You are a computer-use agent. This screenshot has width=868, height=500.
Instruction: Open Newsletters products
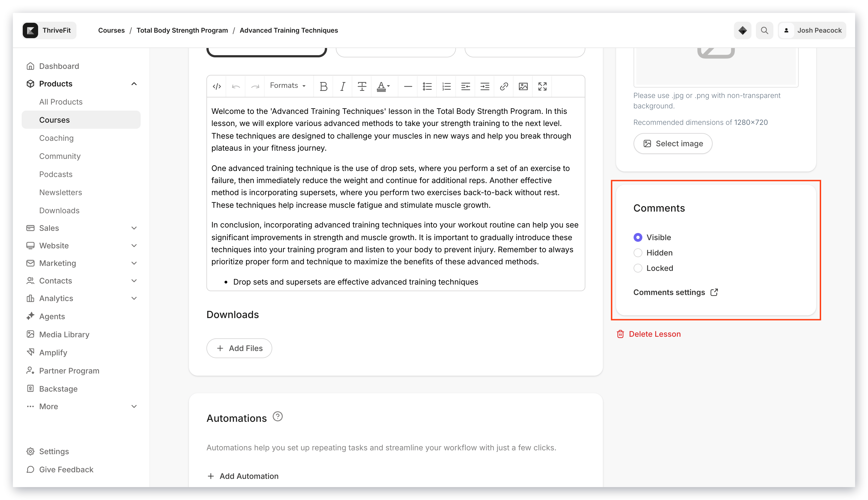click(x=81, y=192)
